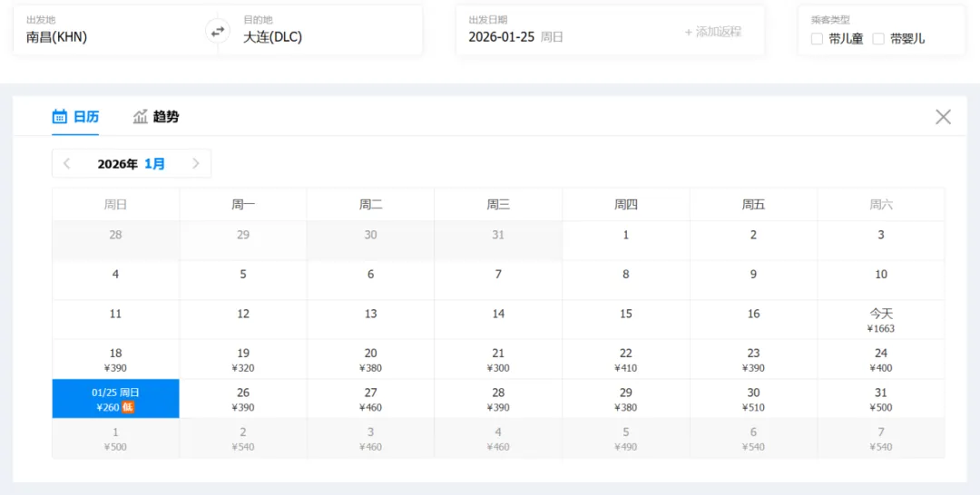The width and height of the screenshot is (980, 495).
Task: Go to previous month arrow
Action: pyautogui.click(x=67, y=163)
